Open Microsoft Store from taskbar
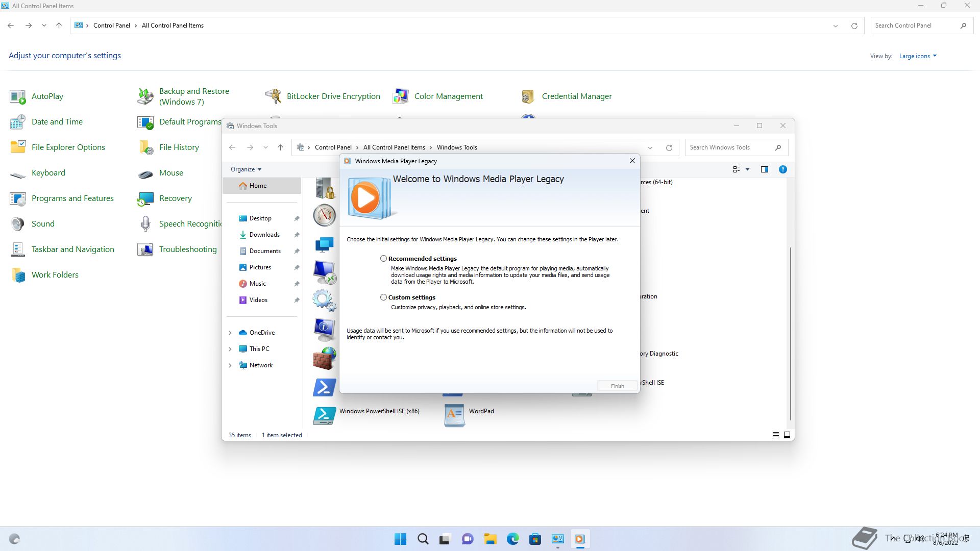Viewport: 980px width, 551px height. (x=535, y=539)
